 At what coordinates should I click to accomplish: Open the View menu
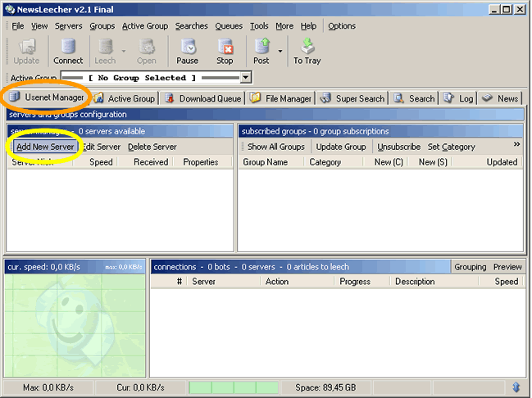point(39,25)
